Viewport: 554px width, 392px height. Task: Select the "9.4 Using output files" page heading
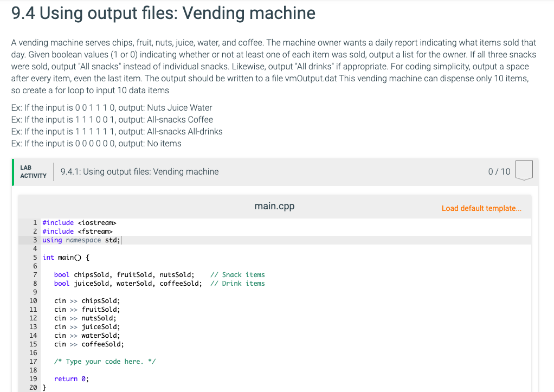click(163, 13)
